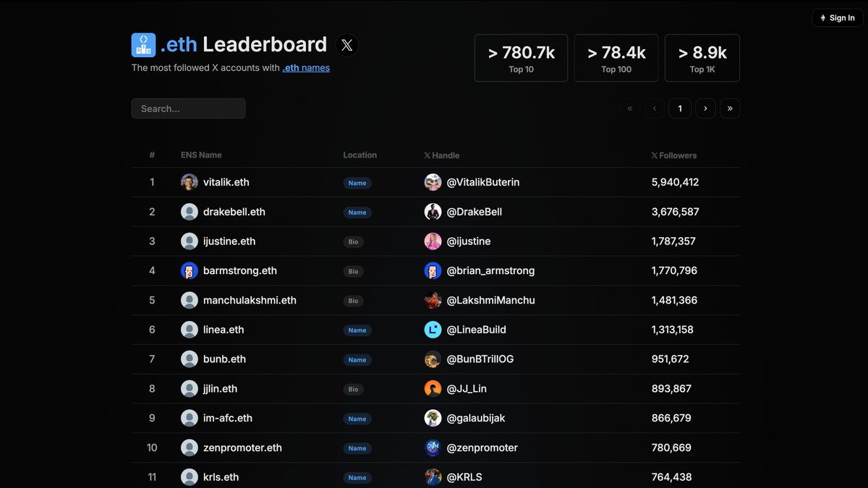Screen dimensions: 868x488
Task: Click @JJ_Lin profile picture
Action: pyautogui.click(x=433, y=389)
